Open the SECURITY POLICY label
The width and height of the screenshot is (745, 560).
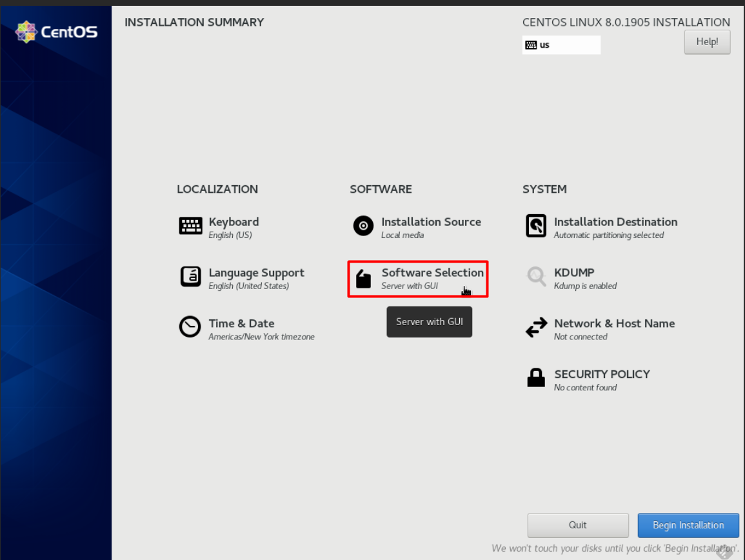pos(602,374)
